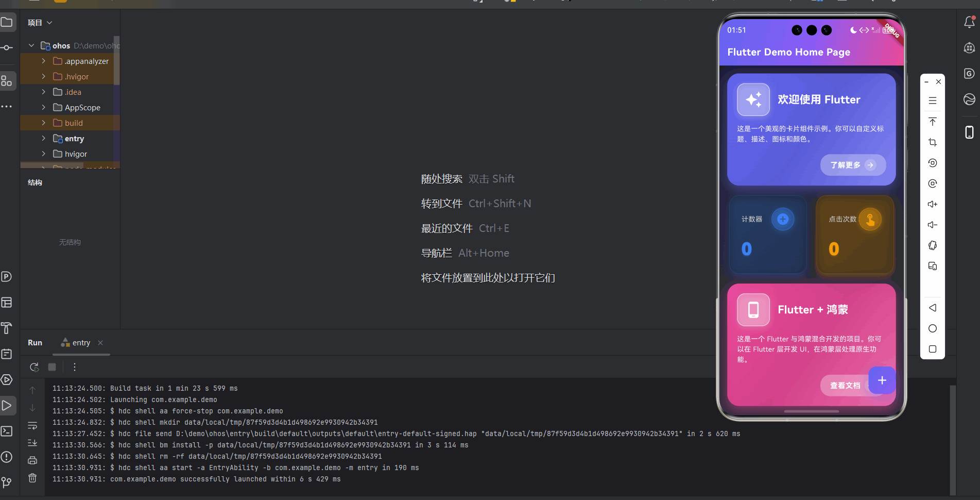980x500 pixels.
Task: Decrease emulator volume
Action: click(933, 225)
